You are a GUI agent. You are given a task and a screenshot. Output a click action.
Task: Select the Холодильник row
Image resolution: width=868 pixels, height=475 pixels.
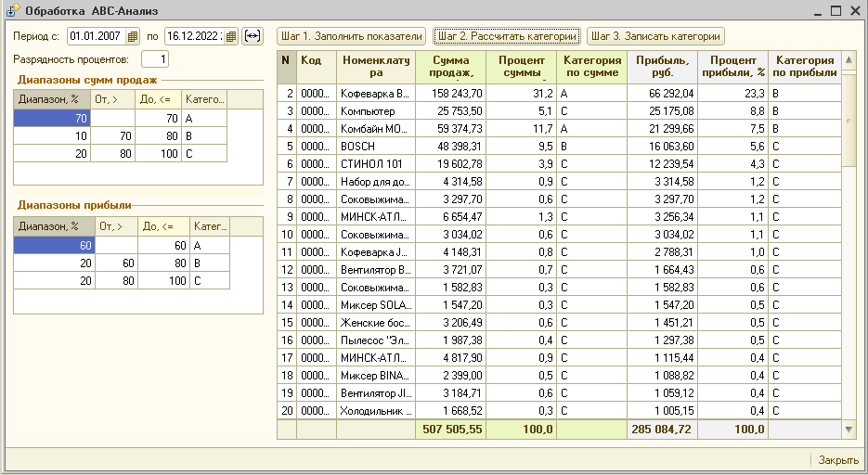[559, 411]
